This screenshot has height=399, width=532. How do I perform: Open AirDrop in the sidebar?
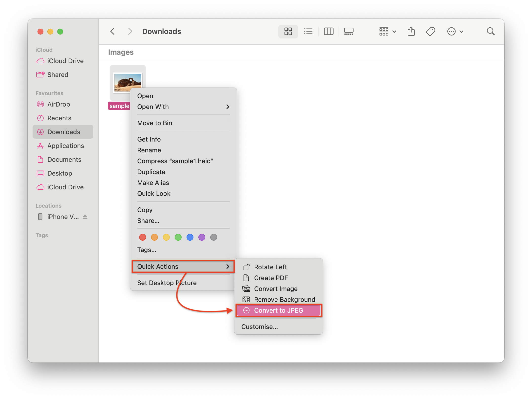[x=63, y=104]
